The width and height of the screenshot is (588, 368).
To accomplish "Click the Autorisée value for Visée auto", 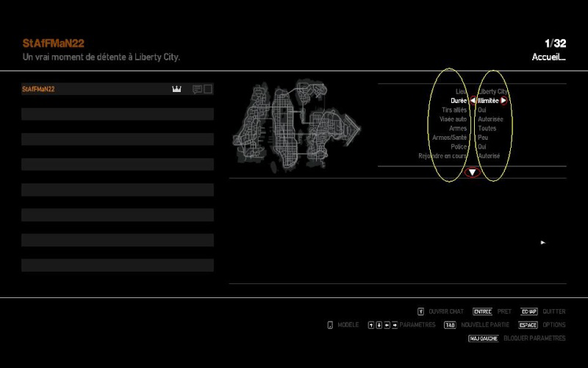I will coord(490,119).
